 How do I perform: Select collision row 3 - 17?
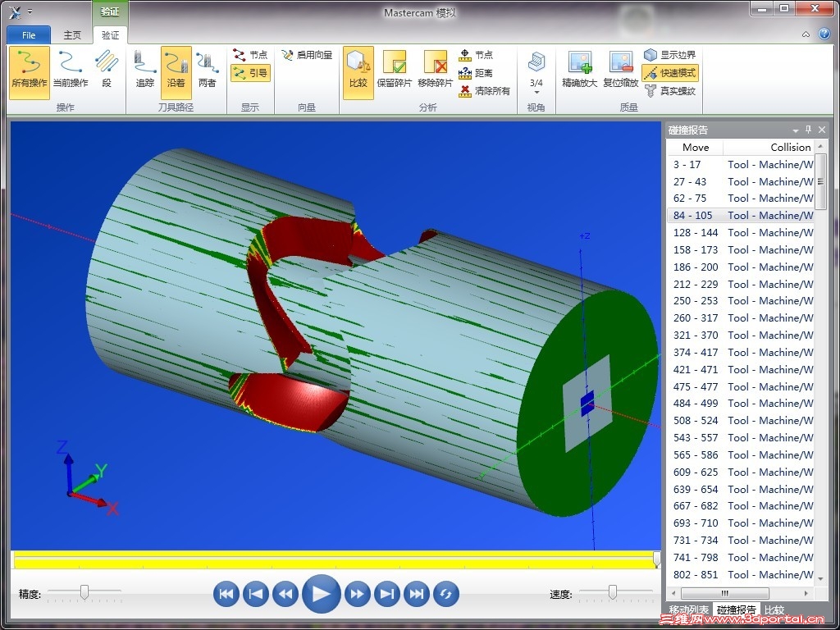tap(741, 164)
